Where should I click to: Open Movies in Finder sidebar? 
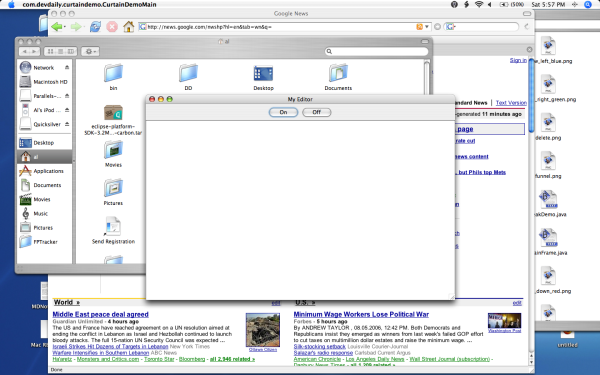[x=44, y=199]
